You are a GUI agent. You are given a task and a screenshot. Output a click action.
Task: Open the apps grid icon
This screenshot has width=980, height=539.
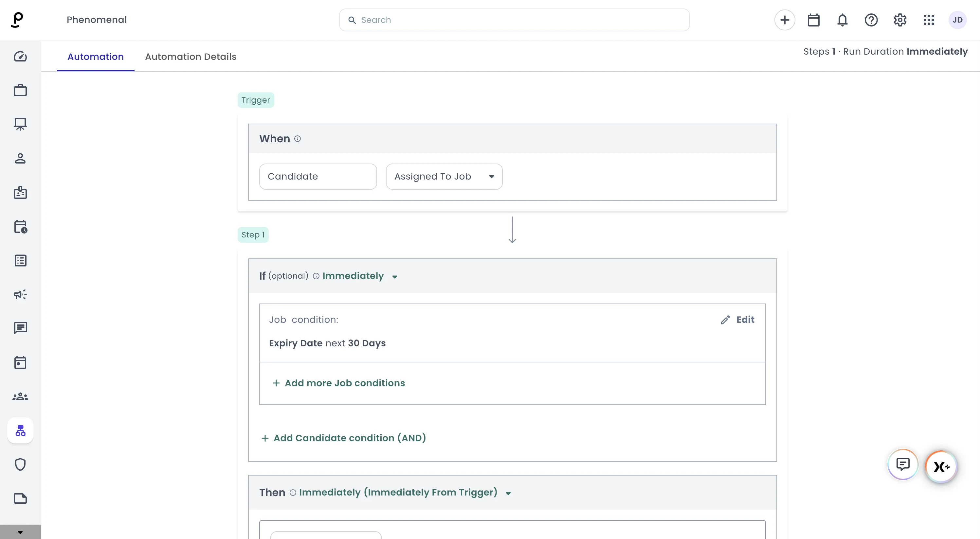coord(929,20)
